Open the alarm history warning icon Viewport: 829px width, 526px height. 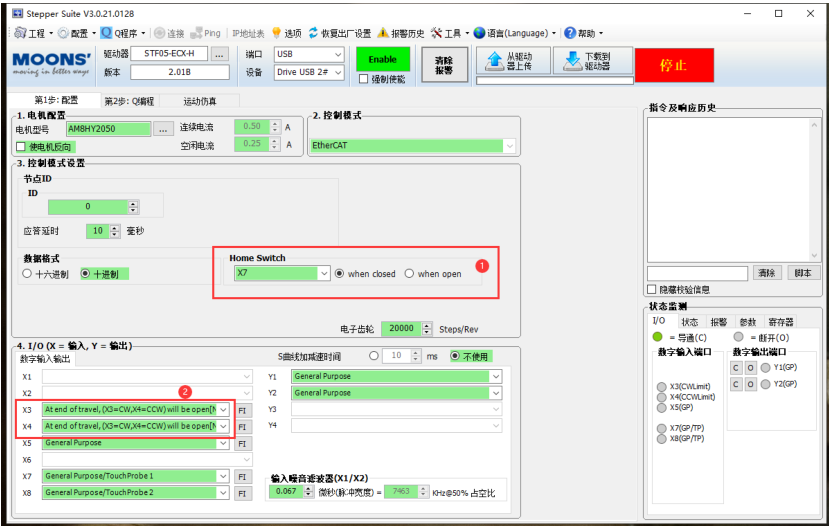pyautogui.click(x=383, y=33)
